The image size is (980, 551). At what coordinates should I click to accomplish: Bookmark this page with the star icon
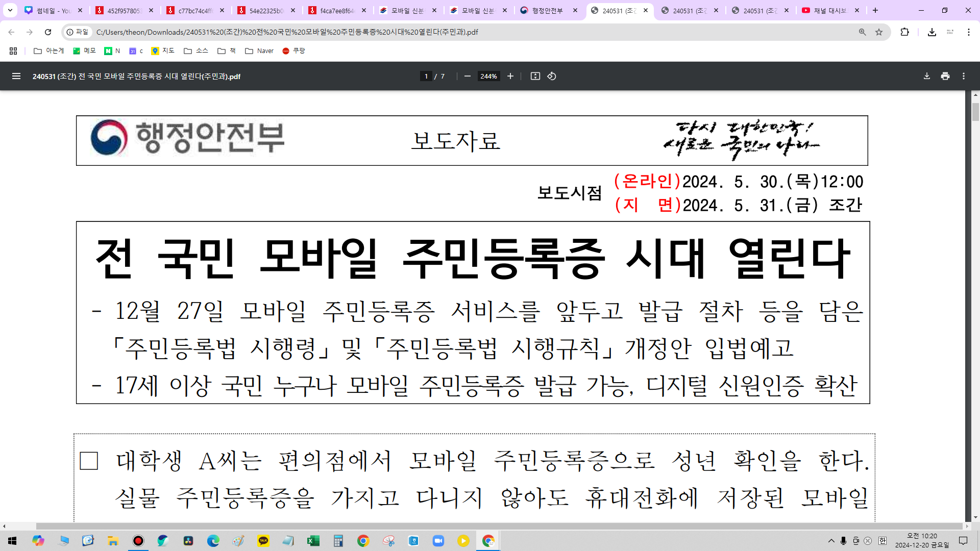[879, 32]
